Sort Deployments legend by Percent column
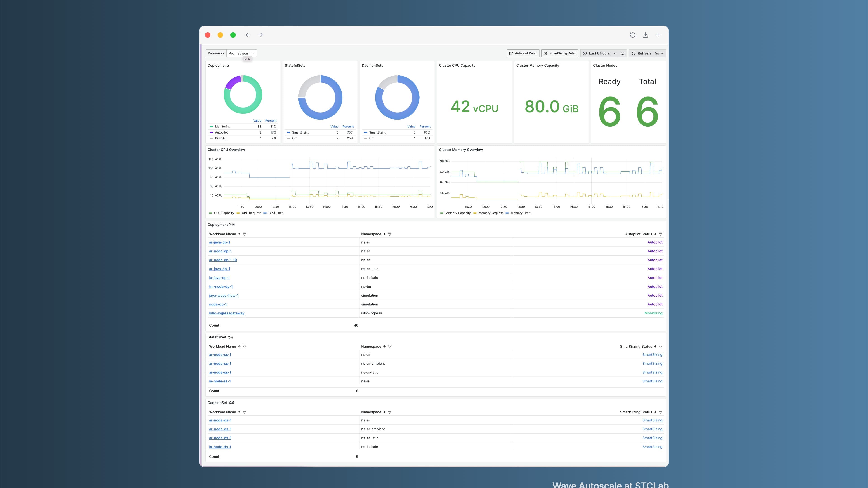868x488 pixels. click(271, 121)
